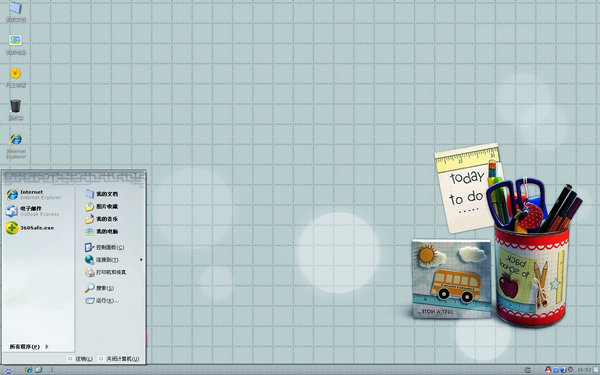This screenshot has width=600, height=375.
Task: Click the 注销 log off button
Action: coord(80,359)
